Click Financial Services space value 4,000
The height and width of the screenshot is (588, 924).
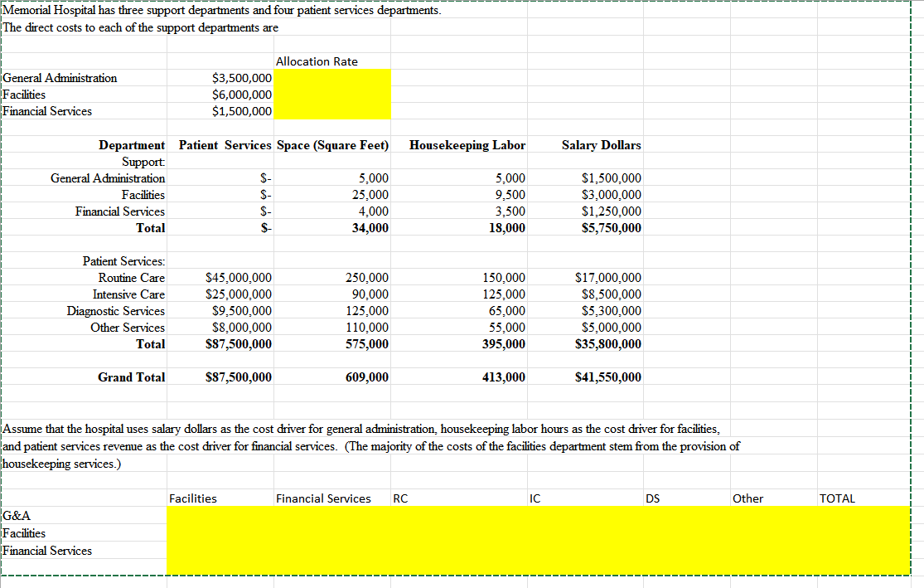(x=374, y=211)
